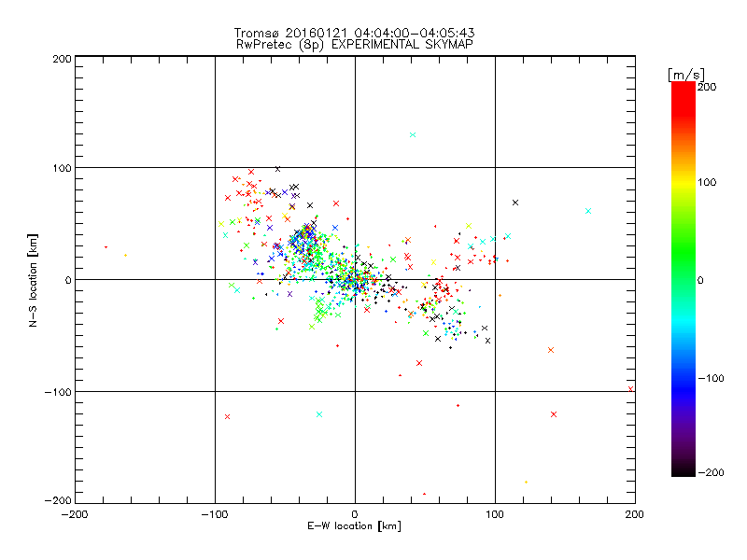
Task: Click the '[m/s]' colorbar unit label
Action: (x=686, y=75)
